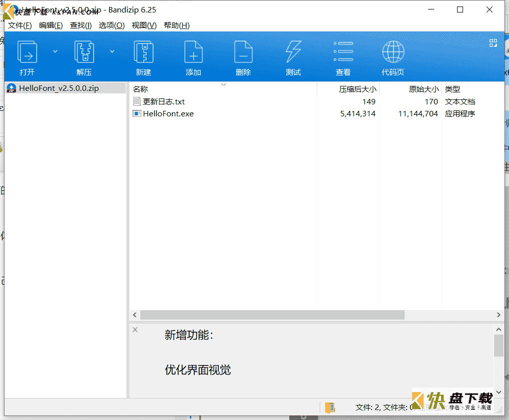Open the 文件(F) menu
Image resolution: width=509 pixels, height=420 pixels.
coord(20,25)
